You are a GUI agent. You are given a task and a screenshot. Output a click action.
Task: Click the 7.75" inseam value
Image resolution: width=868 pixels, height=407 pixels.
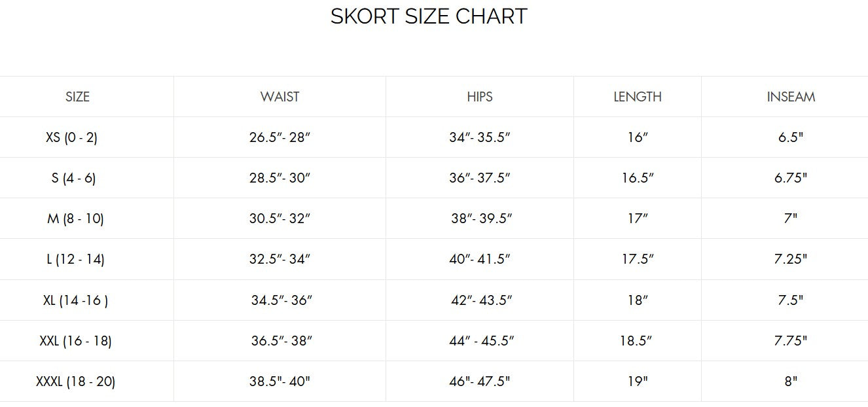click(791, 341)
